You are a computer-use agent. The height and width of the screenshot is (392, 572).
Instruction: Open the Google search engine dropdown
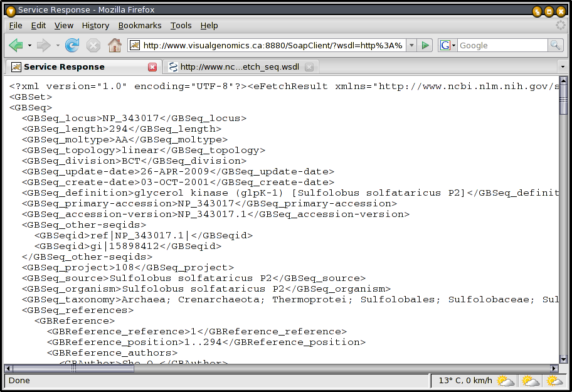(447, 45)
